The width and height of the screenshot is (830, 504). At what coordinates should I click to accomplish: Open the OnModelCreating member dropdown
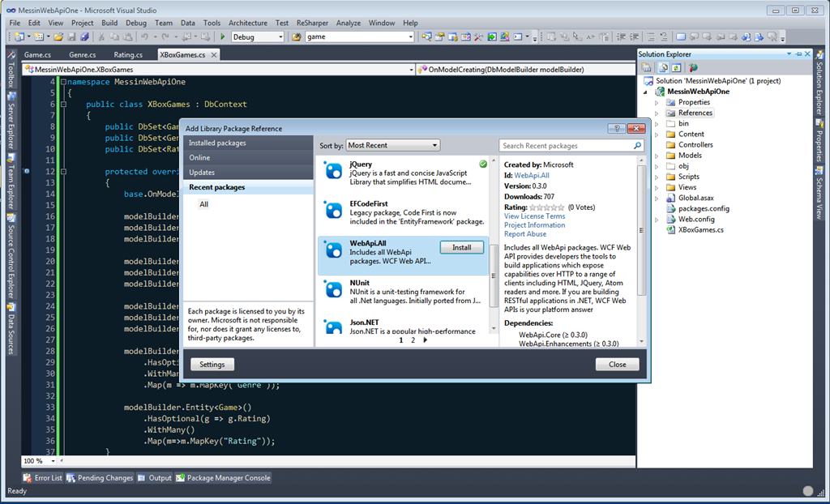(x=526, y=70)
